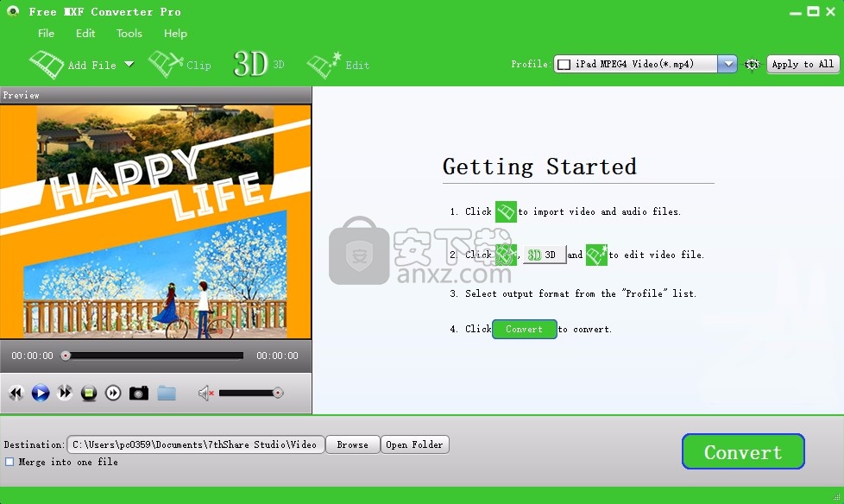Screen dimensions: 844x504
Task: Open the 3D settings tool
Action: tap(259, 64)
